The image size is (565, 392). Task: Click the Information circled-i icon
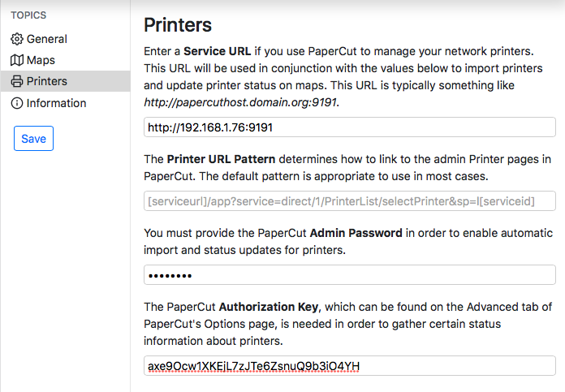tap(17, 103)
